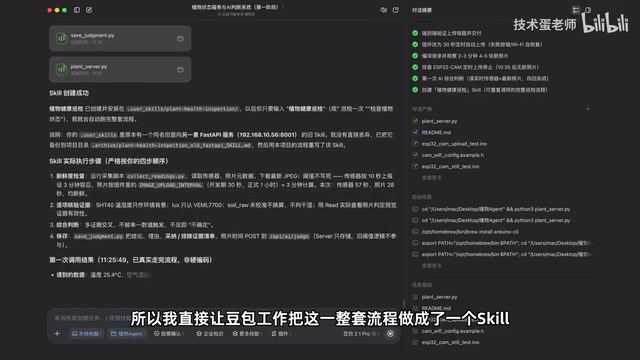Click the 任务规划 section heading
The width and height of the screenshot is (640, 360).
pyautogui.click(x=422, y=285)
